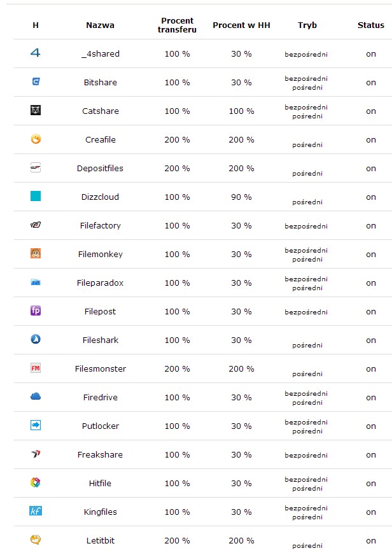Screen dimensions: 392x553
Task: Click the Catshare cat icon
Action: pyautogui.click(x=36, y=111)
